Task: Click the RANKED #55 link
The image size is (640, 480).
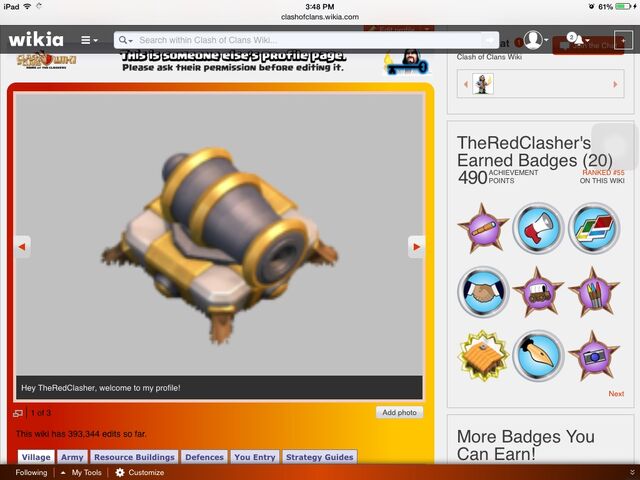Action: coord(603,173)
